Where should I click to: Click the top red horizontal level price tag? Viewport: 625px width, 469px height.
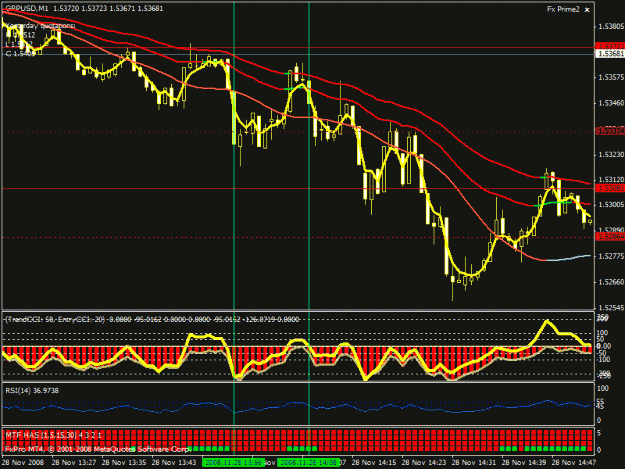click(x=610, y=46)
